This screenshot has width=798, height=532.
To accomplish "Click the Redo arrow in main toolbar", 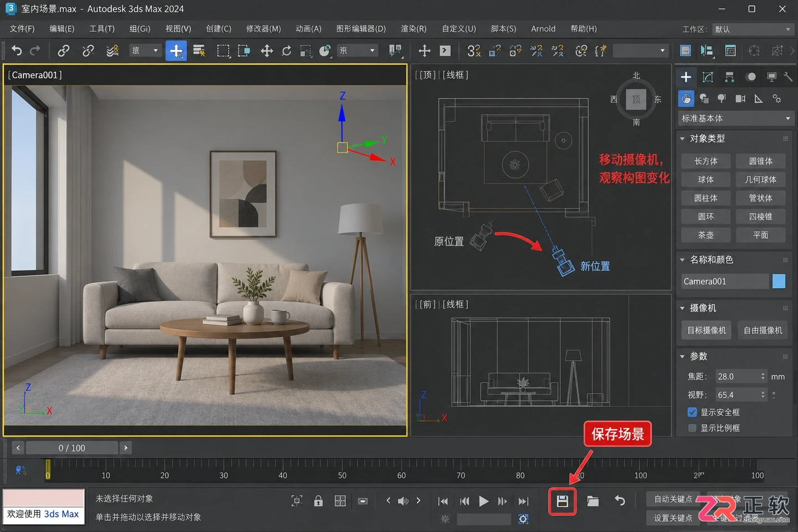I will [35, 51].
